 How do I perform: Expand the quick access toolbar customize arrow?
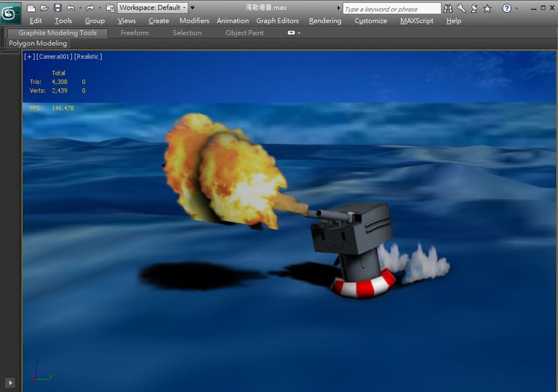click(192, 8)
